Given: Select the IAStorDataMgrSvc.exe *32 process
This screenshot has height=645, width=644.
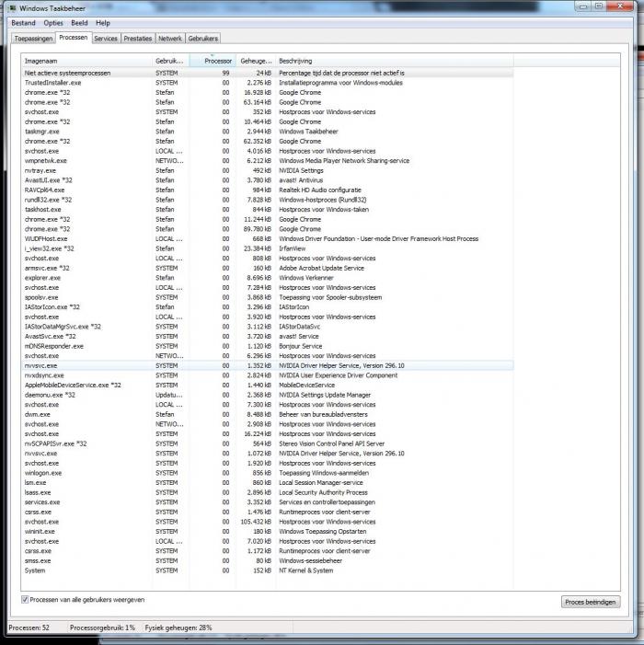Looking at the screenshot, I should tap(268, 327).
